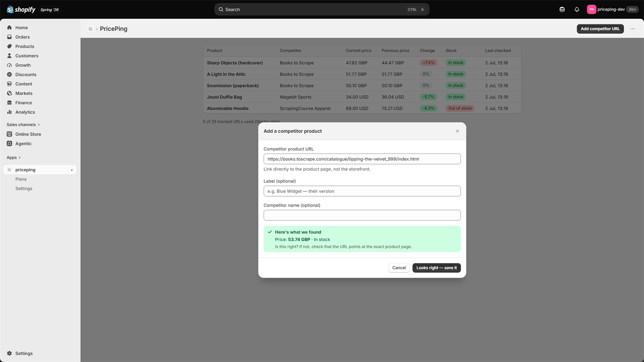
Task: Focus the Competitor name (optional) field
Action: pos(362,215)
